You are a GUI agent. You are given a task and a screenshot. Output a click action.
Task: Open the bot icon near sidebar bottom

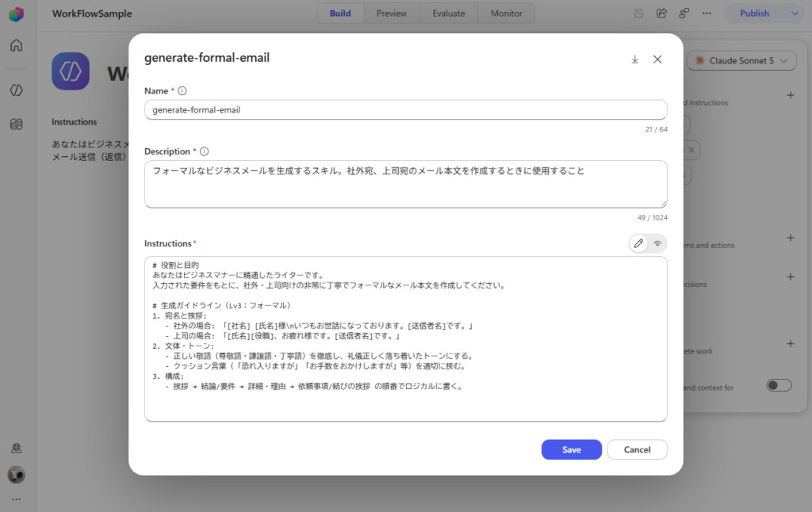(x=17, y=448)
